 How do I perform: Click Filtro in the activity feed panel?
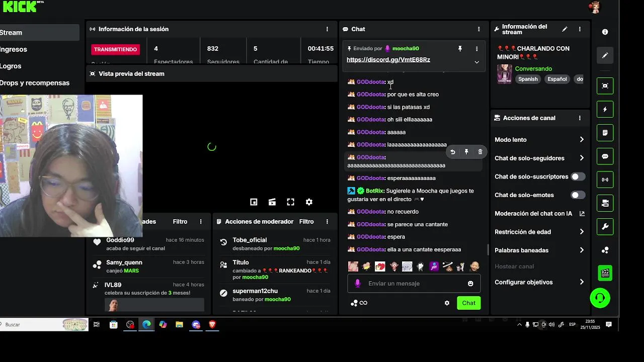(x=180, y=222)
